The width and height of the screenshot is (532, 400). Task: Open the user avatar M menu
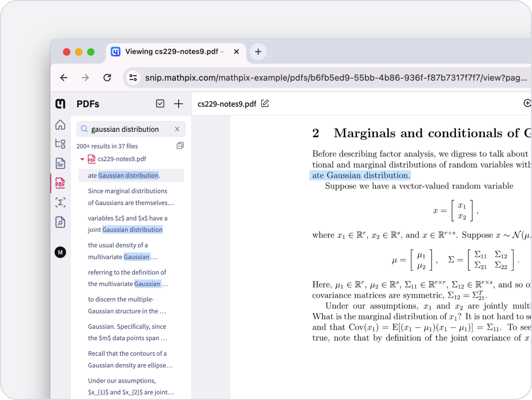[60, 253]
